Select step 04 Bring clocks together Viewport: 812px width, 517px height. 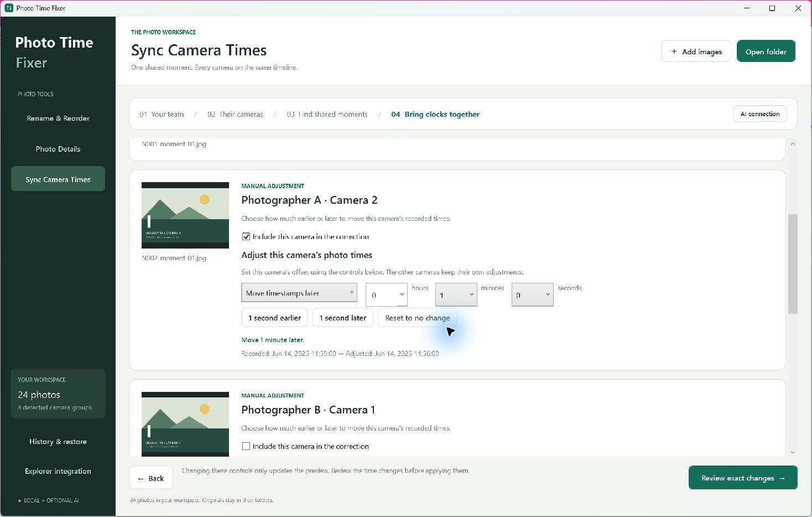pyautogui.click(x=435, y=114)
